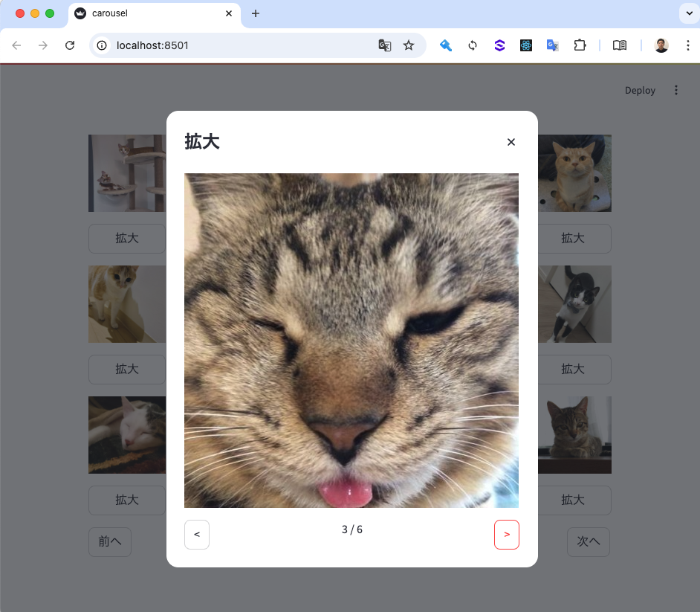Click the orange-white cat on floor thumbnail

(x=127, y=304)
